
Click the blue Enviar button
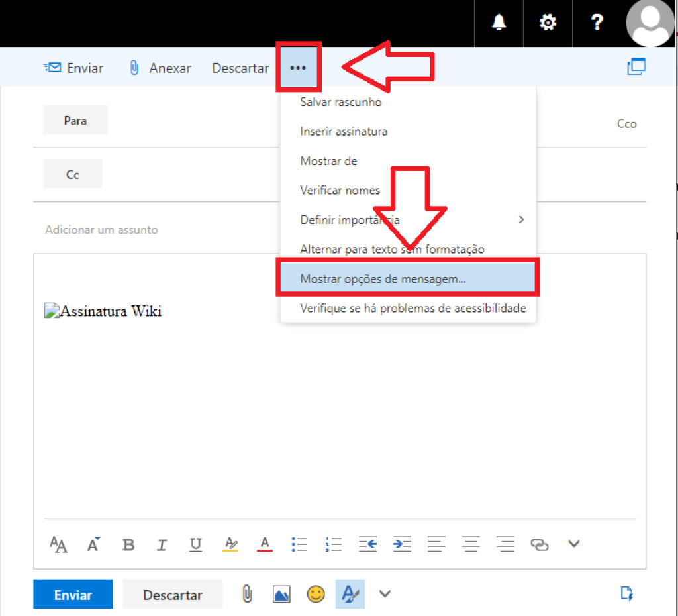click(73, 594)
